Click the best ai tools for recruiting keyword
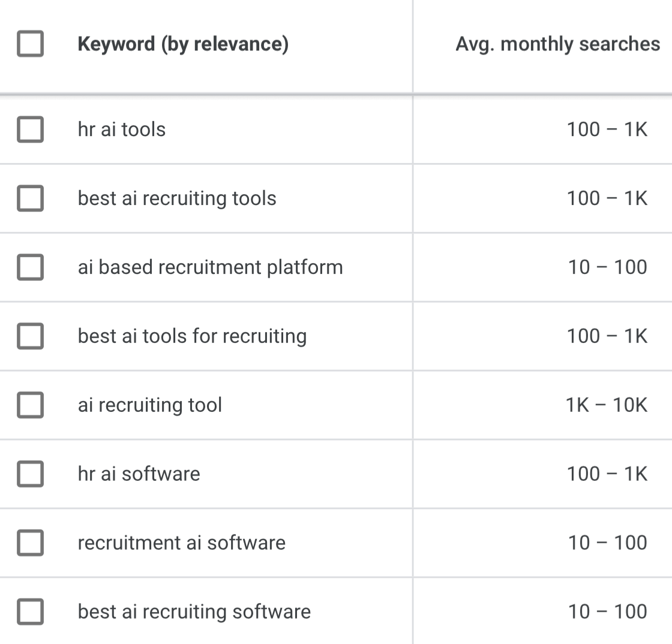 tap(193, 336)
